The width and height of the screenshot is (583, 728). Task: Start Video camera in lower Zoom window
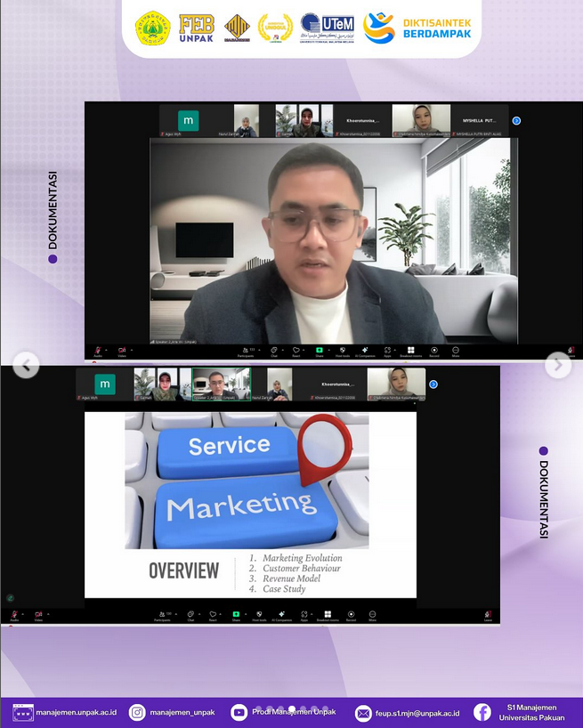point(38,616)
